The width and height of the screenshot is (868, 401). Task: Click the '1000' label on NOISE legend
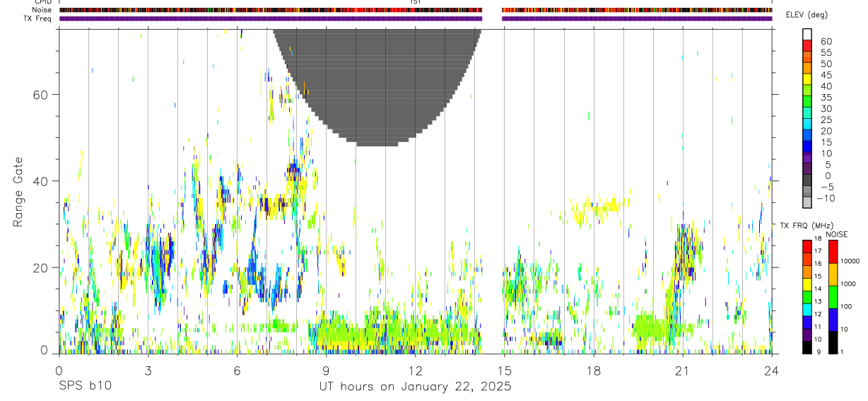(x=848, y=284)
